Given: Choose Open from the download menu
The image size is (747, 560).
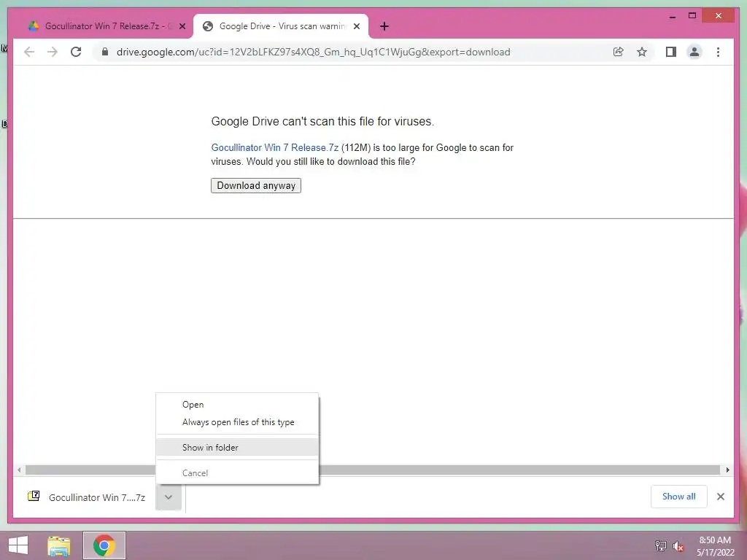Looking at the screenshot, I should coord(237,404).
